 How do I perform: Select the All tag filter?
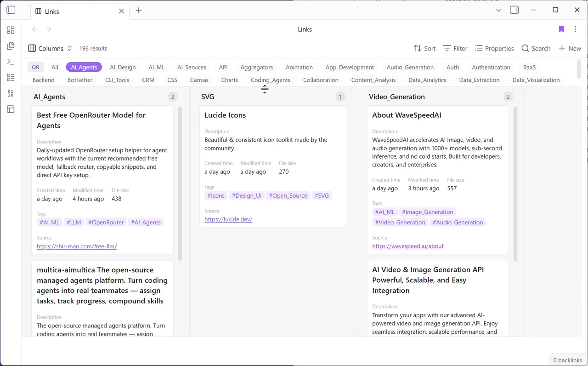[55, 67]
